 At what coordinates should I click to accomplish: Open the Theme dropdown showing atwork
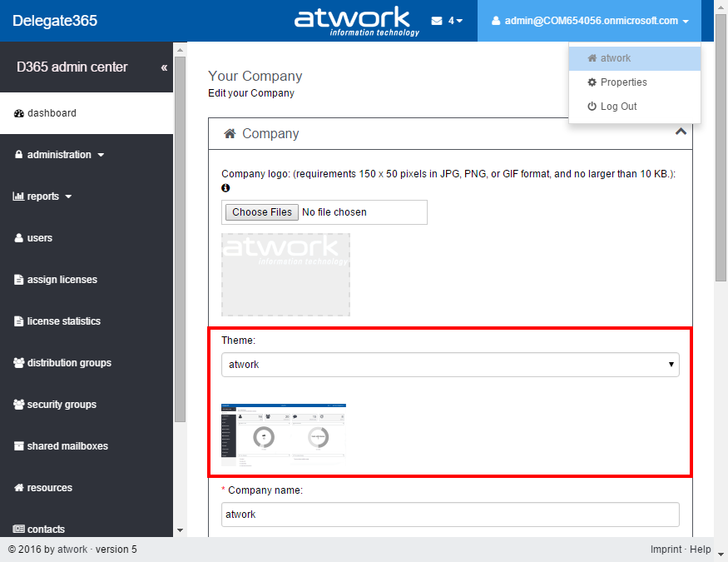coord(450,365)
